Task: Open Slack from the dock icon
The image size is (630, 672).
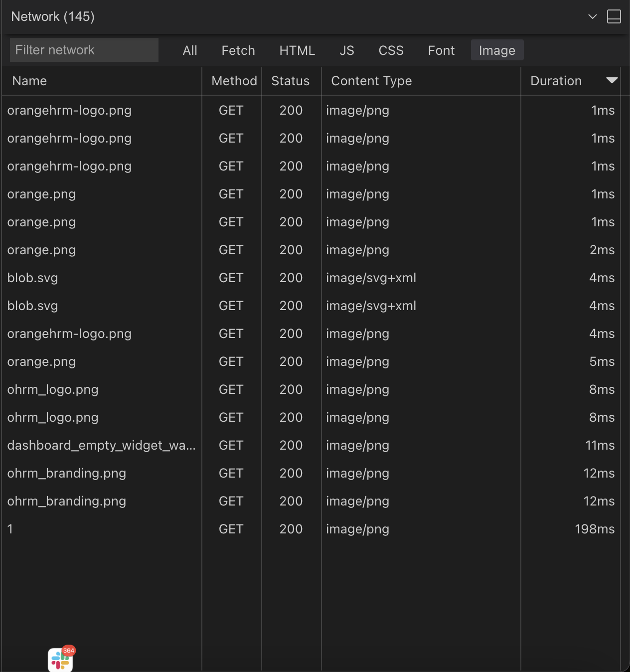Action: [x=60, y=660]
